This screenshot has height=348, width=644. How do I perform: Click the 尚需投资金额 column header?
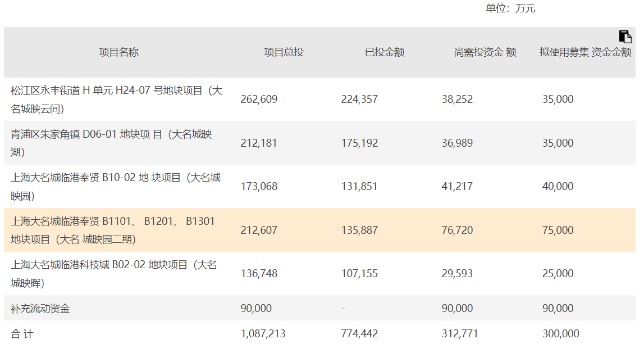pos(485,52)
